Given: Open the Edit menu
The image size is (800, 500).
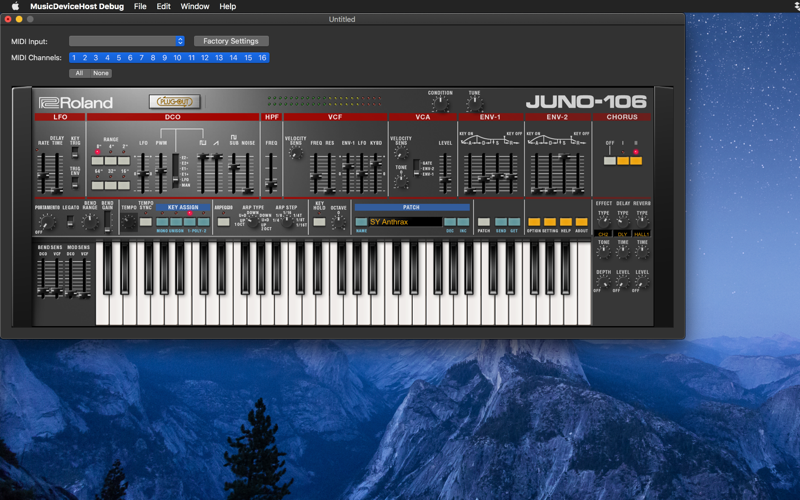Looking at the screenshot, I should (163, 6).
